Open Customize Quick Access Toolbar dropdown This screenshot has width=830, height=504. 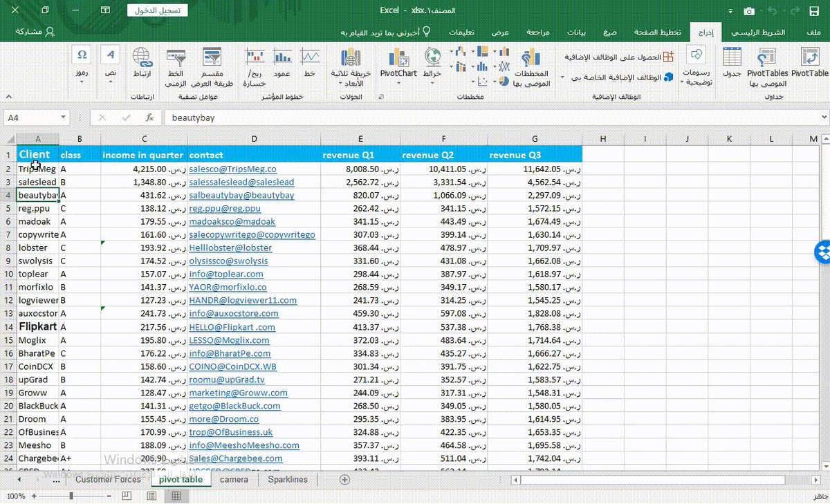click(x=731, y=11)
